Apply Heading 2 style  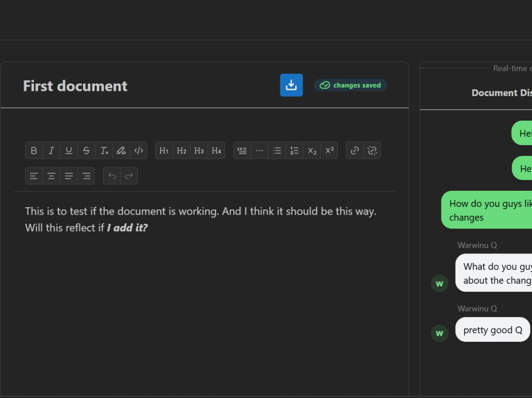tap(181, 150)
